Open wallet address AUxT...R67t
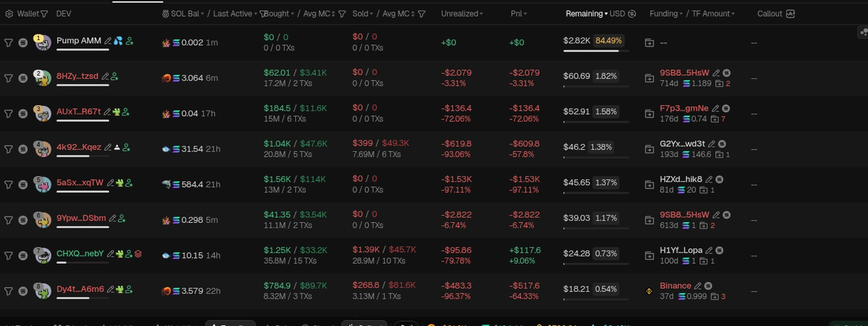 (x=79, y=112)
